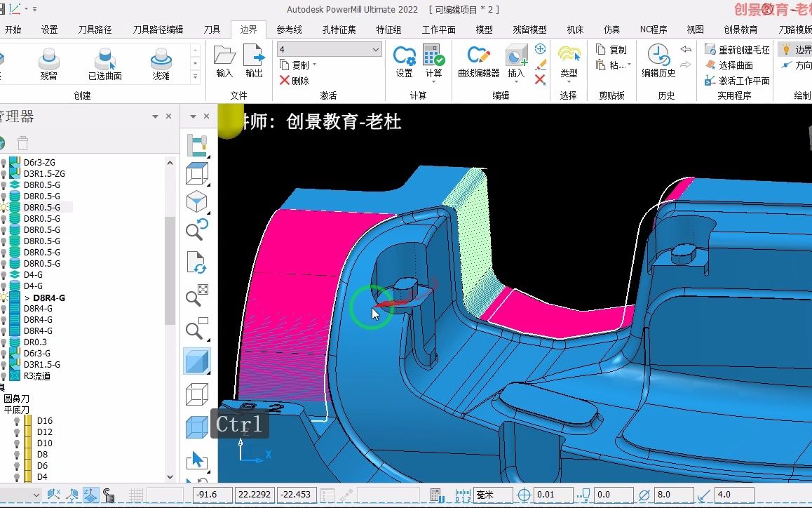The image size is (812, 508).
Task: Click the Import (输入) folder icon
Action: (224, 55)
